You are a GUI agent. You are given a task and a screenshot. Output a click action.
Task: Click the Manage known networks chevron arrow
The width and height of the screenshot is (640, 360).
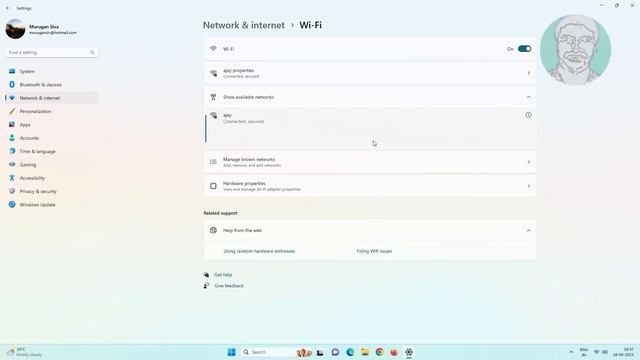tap(528, 162)
